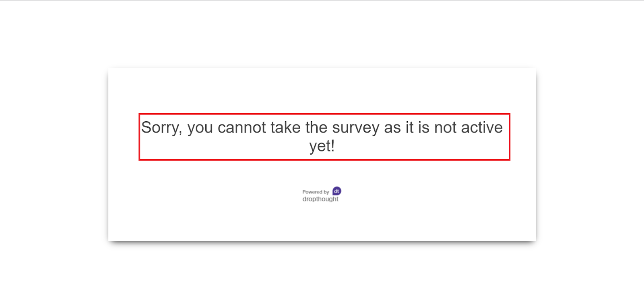Click the standalone word "not" before "active"
The image size is (644, 303).
pyautogui.click(x=445, y=128)
